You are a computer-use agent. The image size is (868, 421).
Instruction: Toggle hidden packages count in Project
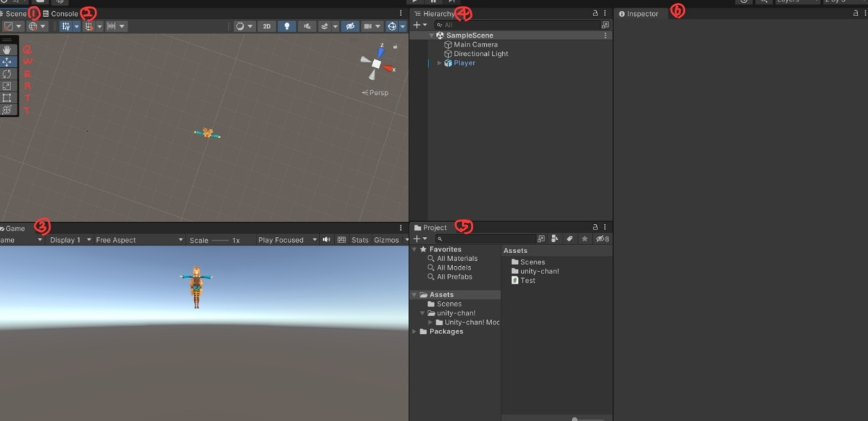(602, 239)
